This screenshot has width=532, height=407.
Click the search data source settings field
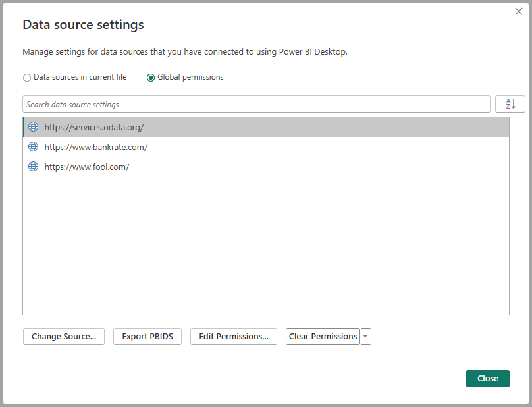tap(256, 103)
